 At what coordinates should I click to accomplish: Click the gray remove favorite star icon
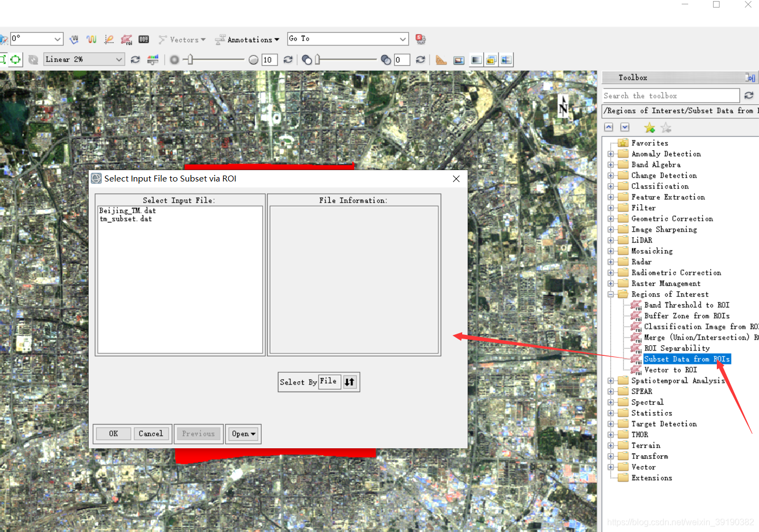666,127
